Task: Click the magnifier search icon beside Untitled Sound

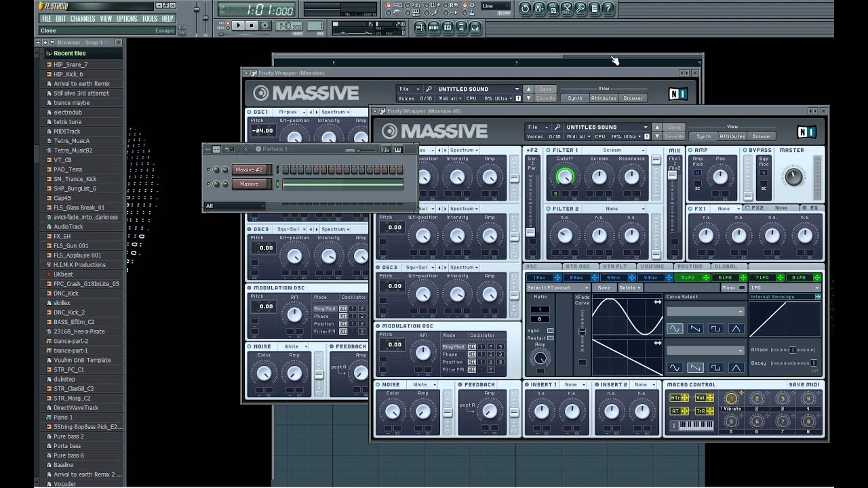Action: [557, 127]
